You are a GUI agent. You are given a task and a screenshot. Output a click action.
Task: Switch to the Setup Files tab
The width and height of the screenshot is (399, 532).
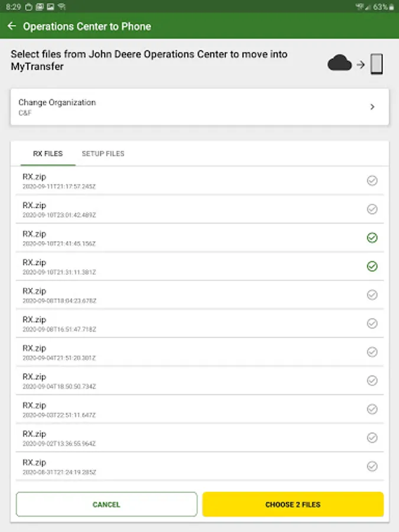tap(103, 154)
